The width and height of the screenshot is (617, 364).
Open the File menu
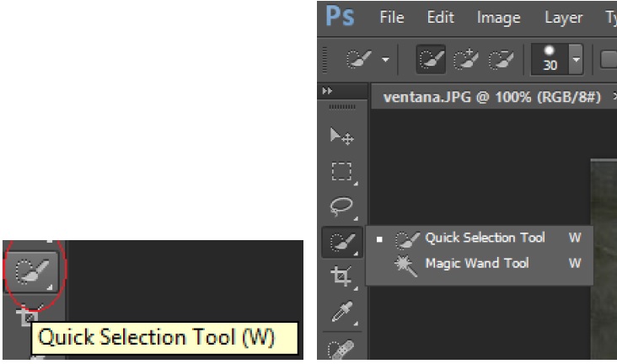[393, 18]
